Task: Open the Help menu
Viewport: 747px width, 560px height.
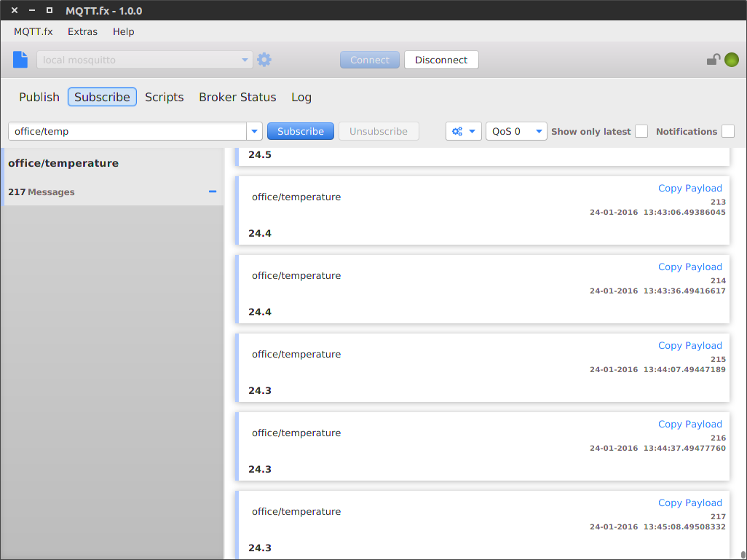Action: [123, 31]
